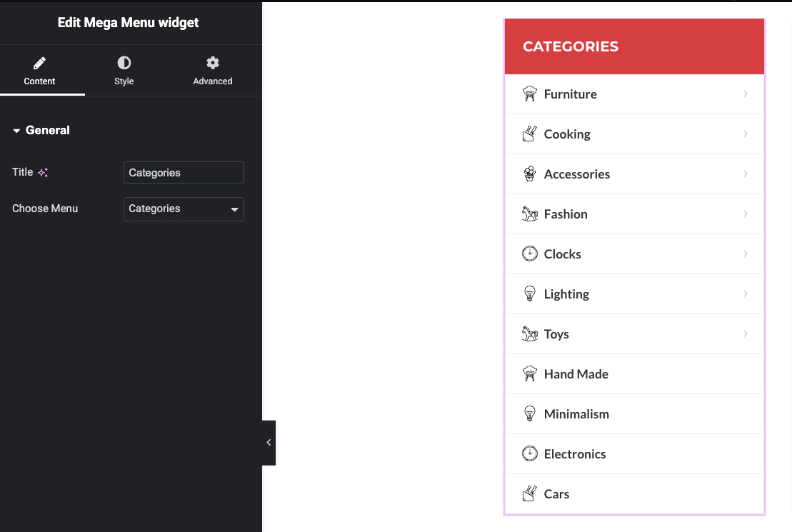Click the Cooking utensils icon
This screenshot has width=792, height=532.
click(529, 134)
